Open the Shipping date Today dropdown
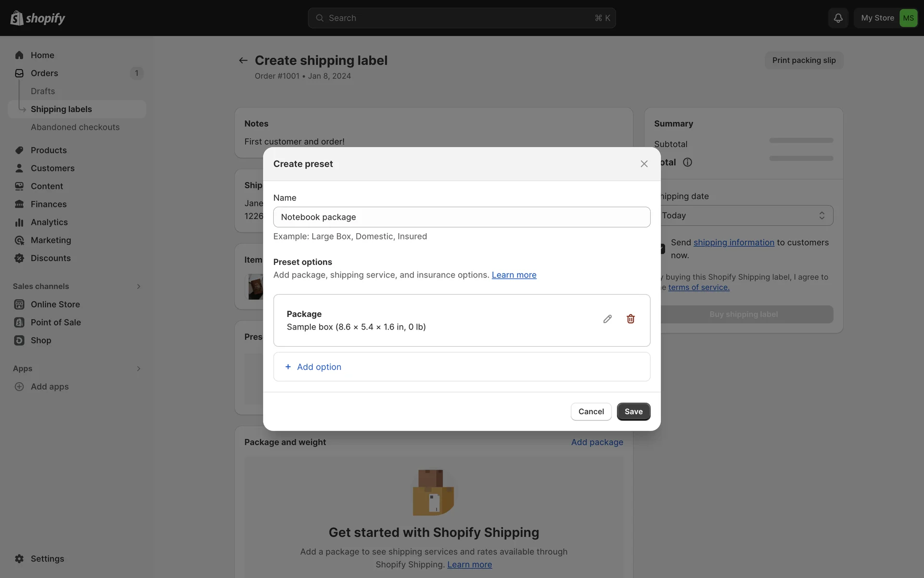The image size is (924, 578). tap(745, 215)
